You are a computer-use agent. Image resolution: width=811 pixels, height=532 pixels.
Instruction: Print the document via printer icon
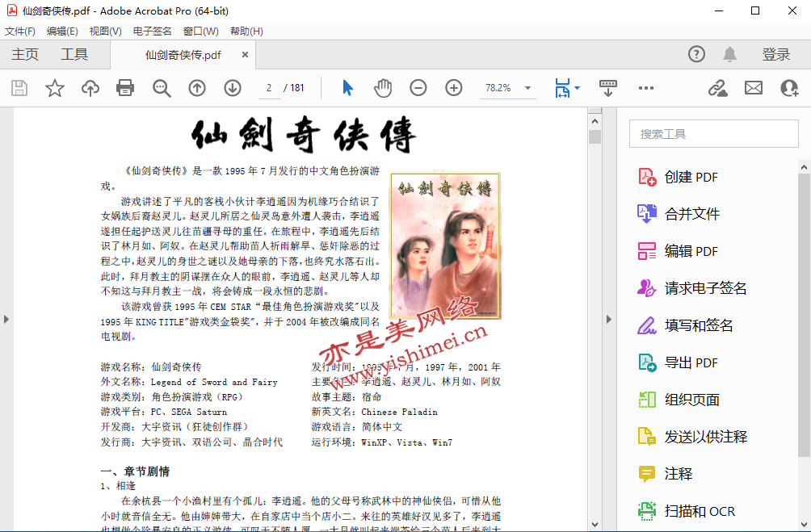pyautogui.click(x=125, y=88)
